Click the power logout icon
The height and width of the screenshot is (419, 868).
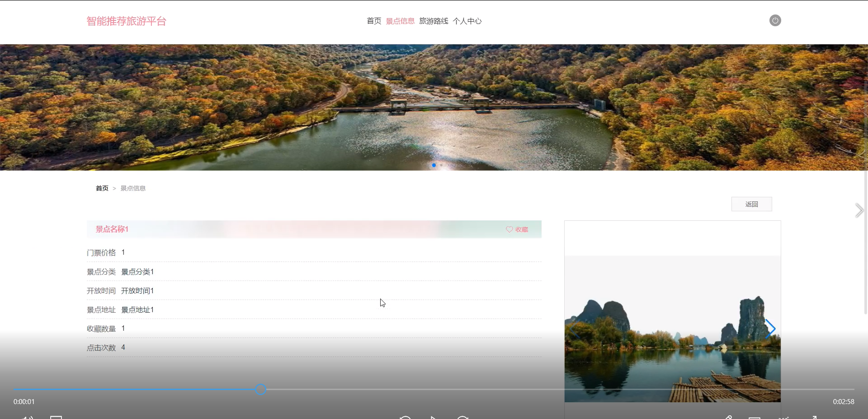[775, 20]
